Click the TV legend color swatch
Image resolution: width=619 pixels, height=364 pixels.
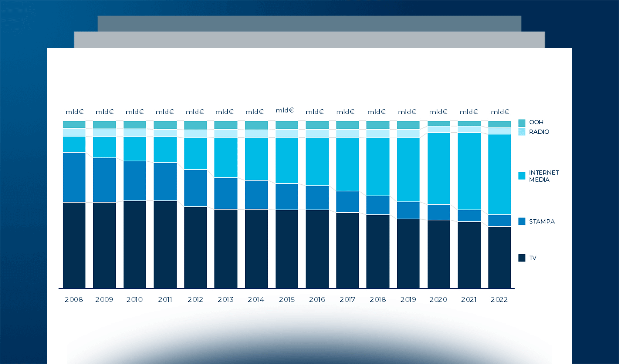tap(522, 258)
